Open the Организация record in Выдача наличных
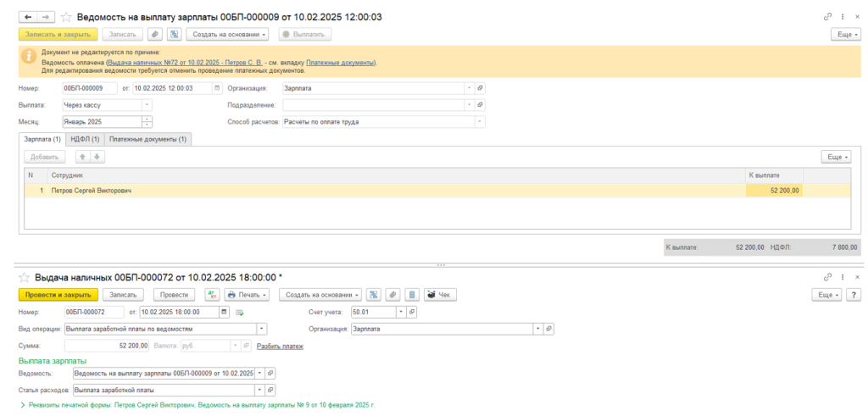The height and width of the screenshot is (416, 868). 548,329
